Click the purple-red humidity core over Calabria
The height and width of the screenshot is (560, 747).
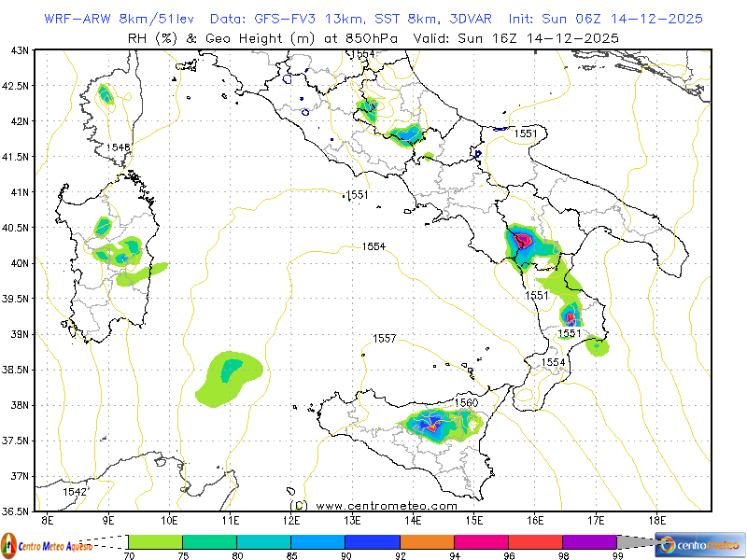tap(523, 241)
